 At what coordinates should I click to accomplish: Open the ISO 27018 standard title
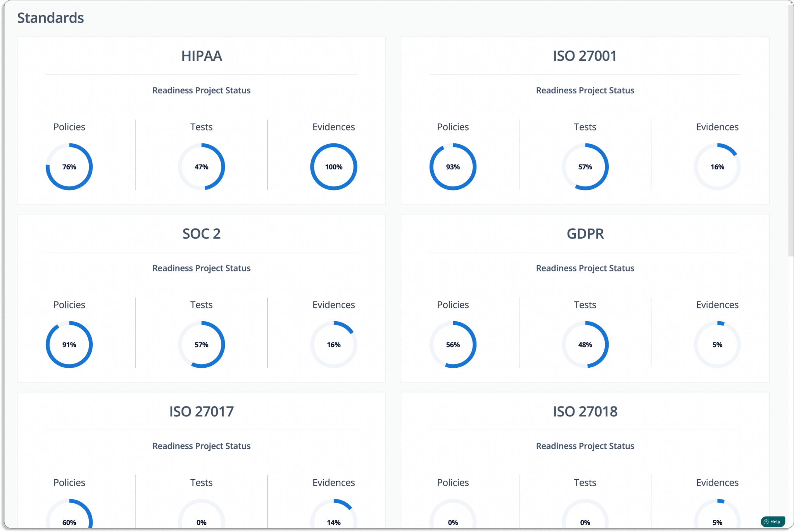[x=585, y=411]
